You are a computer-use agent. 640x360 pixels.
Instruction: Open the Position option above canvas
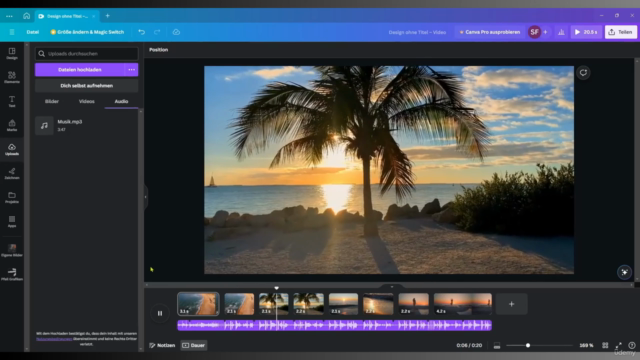click(x=158, y=50)
